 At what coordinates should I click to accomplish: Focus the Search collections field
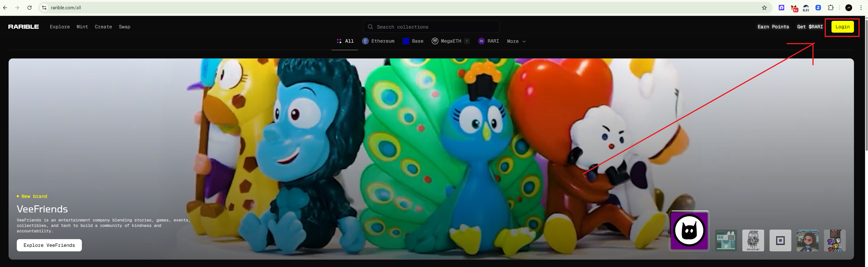pos(431,27)
